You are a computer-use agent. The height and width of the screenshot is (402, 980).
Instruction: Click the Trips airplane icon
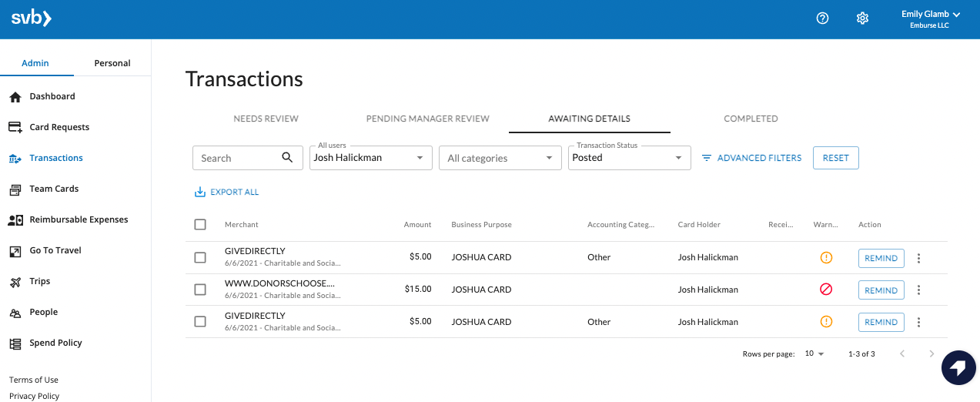[x=15, y=282]
